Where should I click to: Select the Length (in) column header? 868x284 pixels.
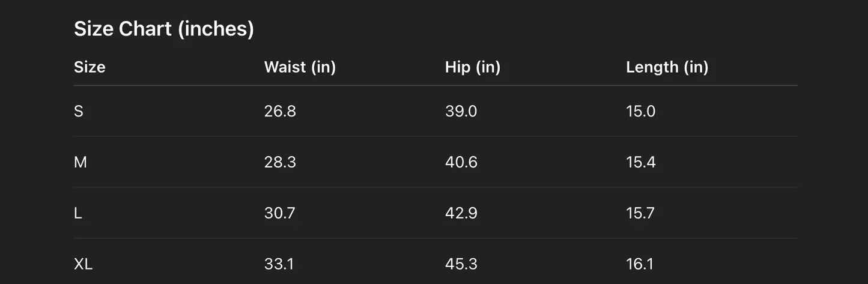click(x=667, y=67)
